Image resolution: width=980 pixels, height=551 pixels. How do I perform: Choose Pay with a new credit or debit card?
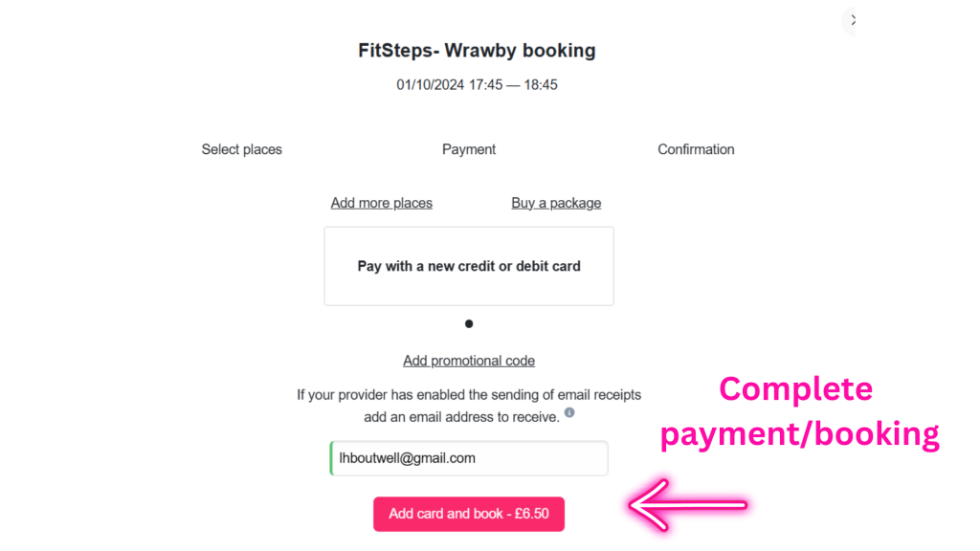pos(469,266)
